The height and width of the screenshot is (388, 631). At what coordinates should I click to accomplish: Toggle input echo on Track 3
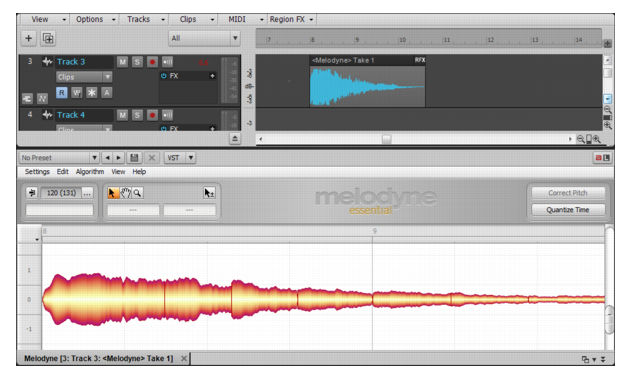(167, 62)
